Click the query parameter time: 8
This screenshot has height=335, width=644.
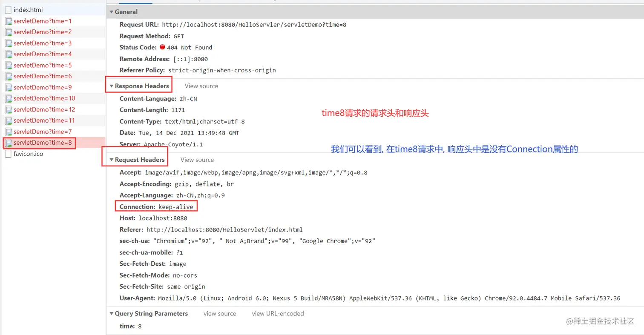click(131, 326)
